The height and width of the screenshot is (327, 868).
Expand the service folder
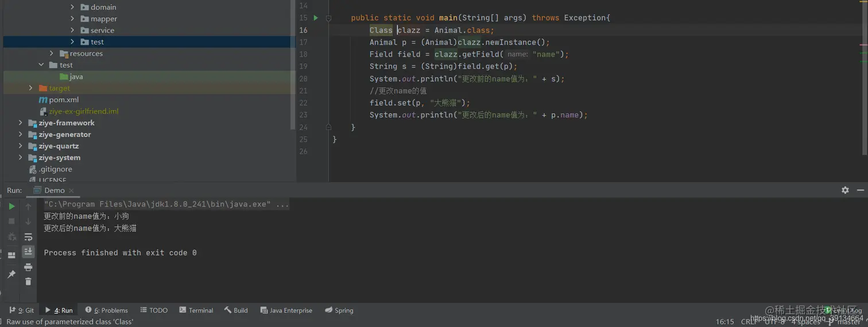(x=72, y=30)
